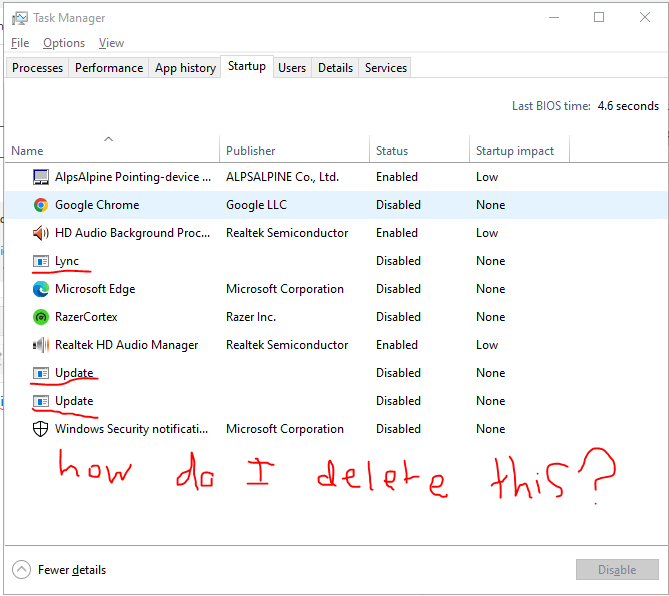Click the Disable button
669x596 pixels.
click(617, 570)
